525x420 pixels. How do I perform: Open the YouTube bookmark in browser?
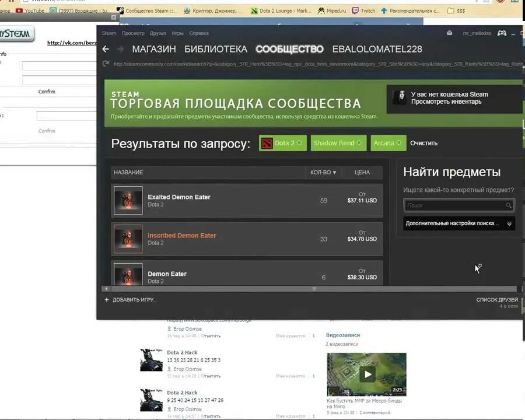click(30, 10)
